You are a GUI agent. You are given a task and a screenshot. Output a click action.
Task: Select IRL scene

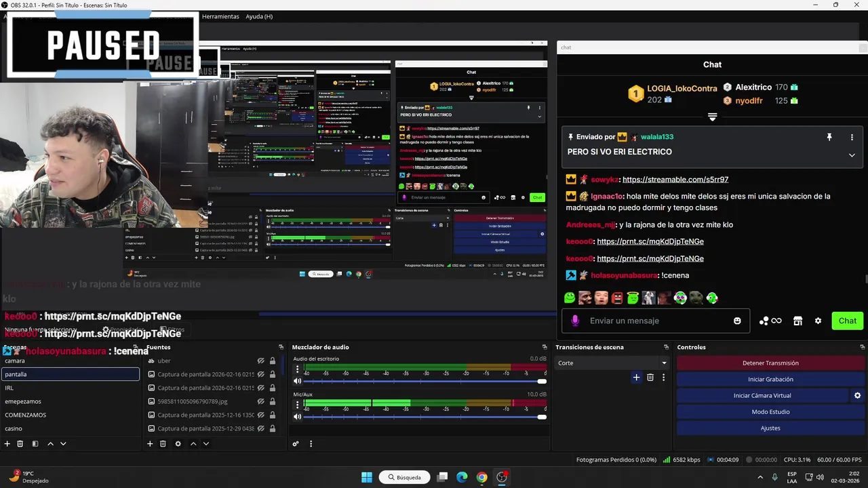(71, 388)
